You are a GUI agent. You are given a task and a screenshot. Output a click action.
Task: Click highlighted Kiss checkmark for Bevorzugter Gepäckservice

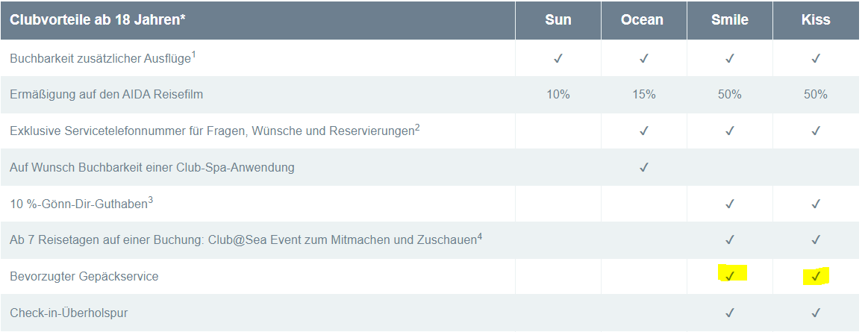click(816, 276)
